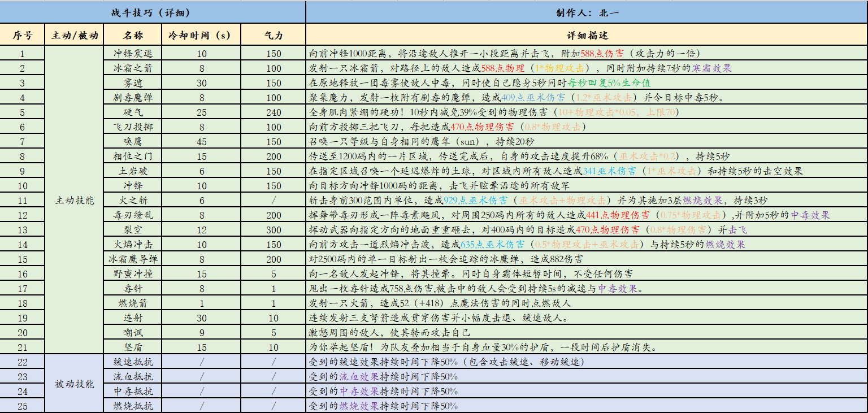Select the merged 被动技能 category cell
Image resolution: width=868 pixels, height=413 pixels.
click(74, 384)
